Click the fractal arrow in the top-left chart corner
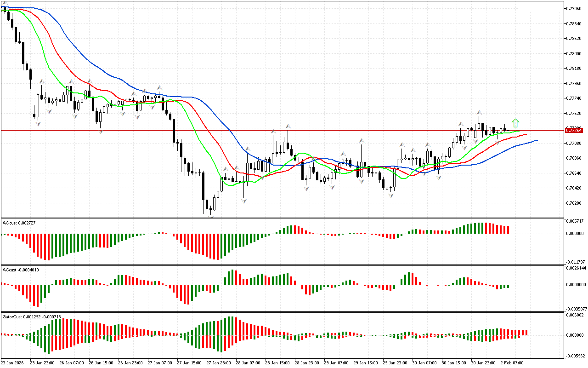The width and height of the screenshot is (588, 368). (x=5, y=4)
